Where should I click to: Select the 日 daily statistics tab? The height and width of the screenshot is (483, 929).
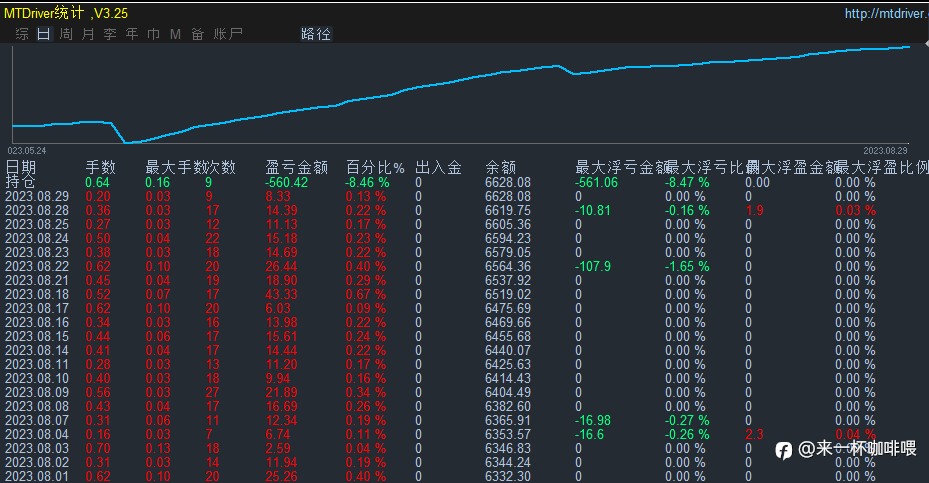click(x=44, y=34)
